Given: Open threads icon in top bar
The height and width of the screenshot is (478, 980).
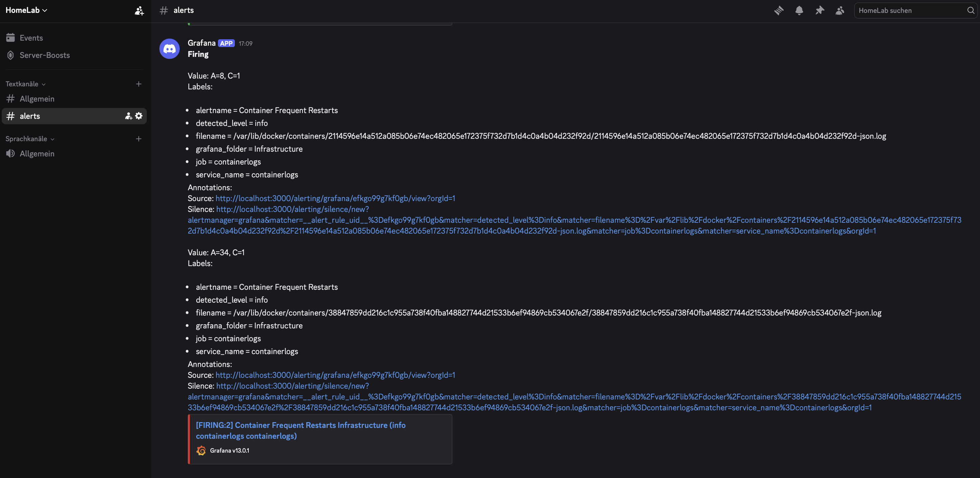Looking at the screenshot, I should (779, 10).
